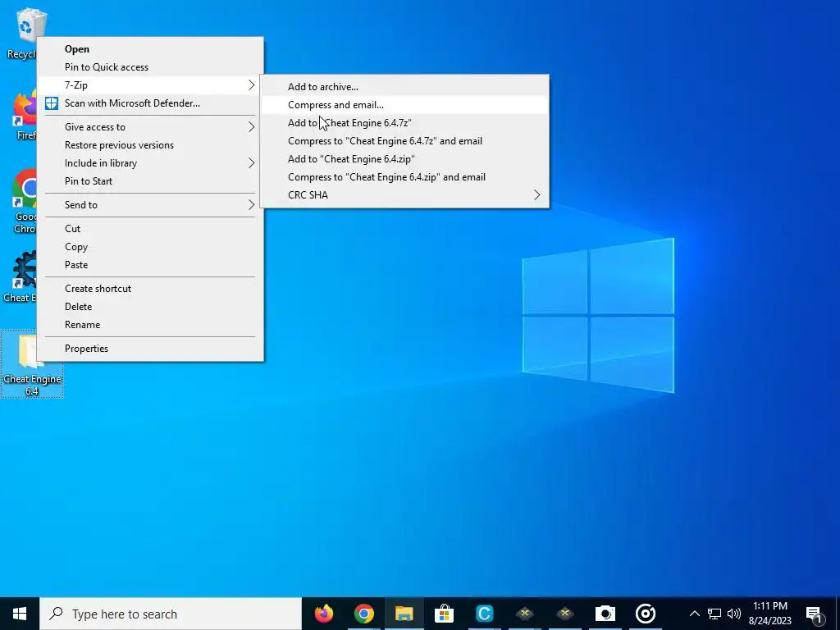Image resolution: width=840 pixels, height=630 pixels.
Task: Launch Chrome from the taskbar
Action: click(363, 614)
